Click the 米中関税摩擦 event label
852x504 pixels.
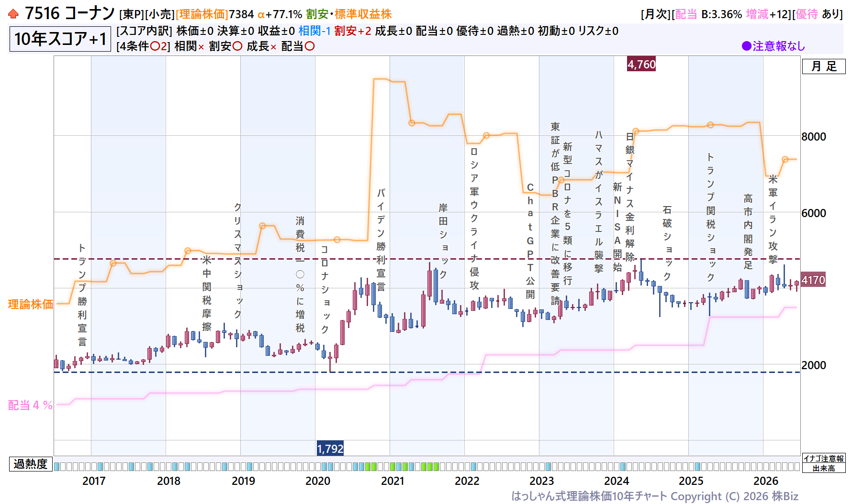pyautogui.click(x=207, y=293)
